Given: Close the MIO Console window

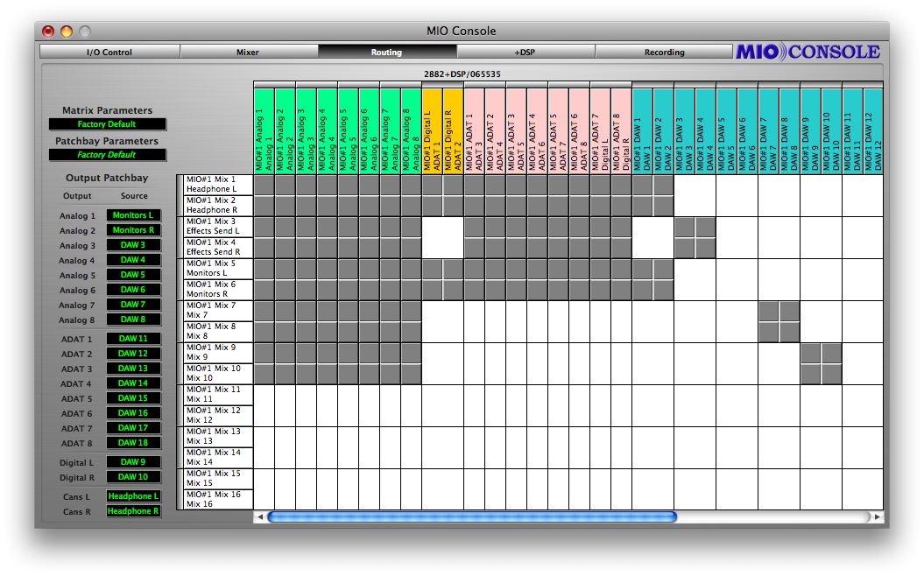Looking at the screenshot, I should 48,32.
